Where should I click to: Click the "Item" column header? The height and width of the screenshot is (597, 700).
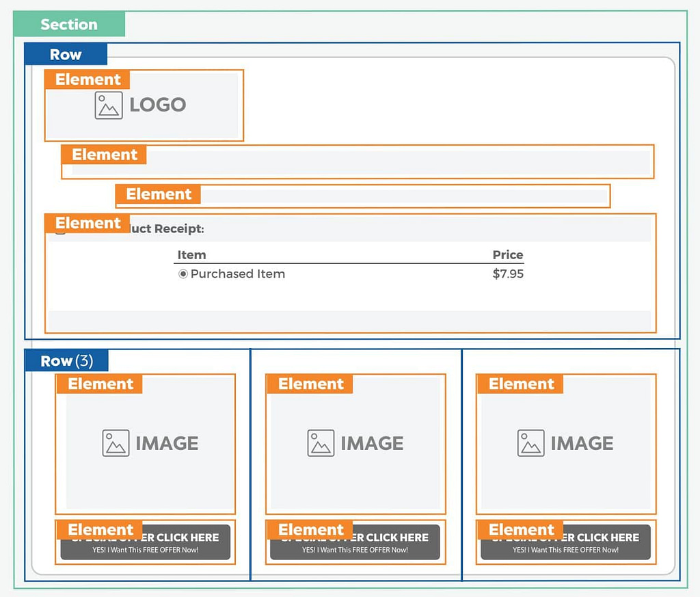pos(191,255)
